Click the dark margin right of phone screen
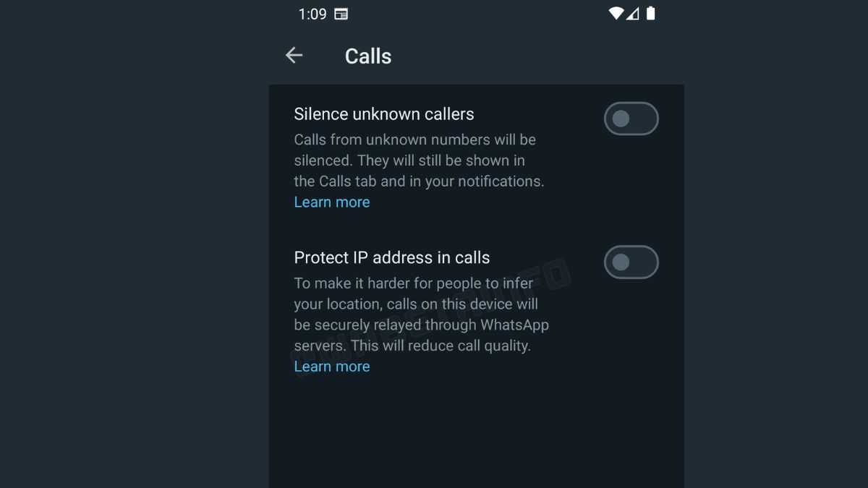This screenshot has height=488, width=868. [776, 244]
